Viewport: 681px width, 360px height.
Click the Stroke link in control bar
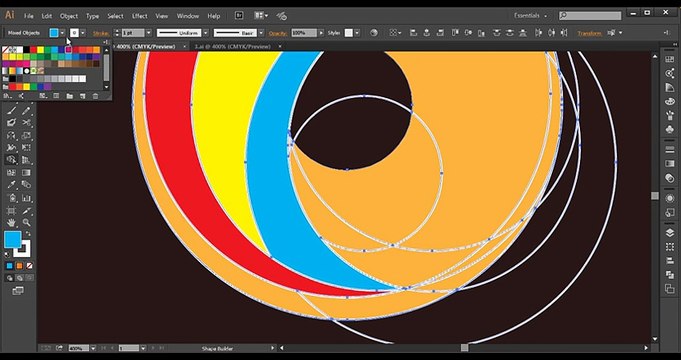101,33
